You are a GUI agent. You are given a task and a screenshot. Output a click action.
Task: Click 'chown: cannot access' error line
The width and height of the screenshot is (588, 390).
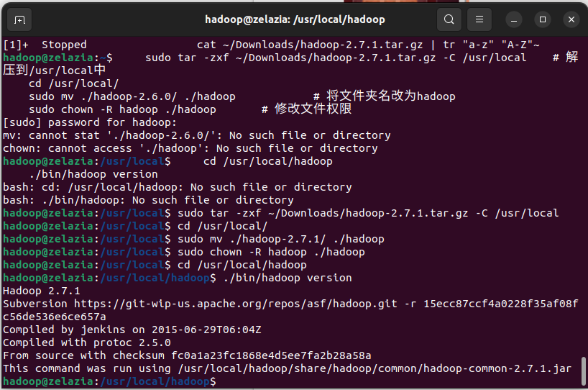pos(190,148)
